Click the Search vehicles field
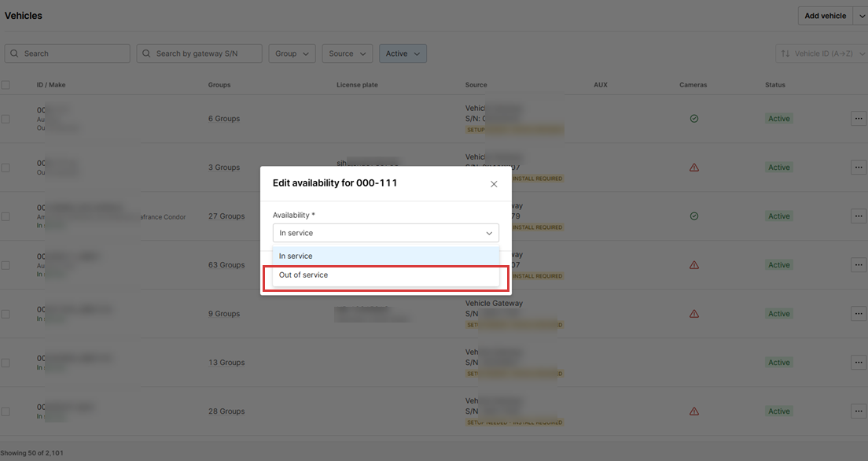The width and height of the screenshot is (868, 461). pos(68,53)
